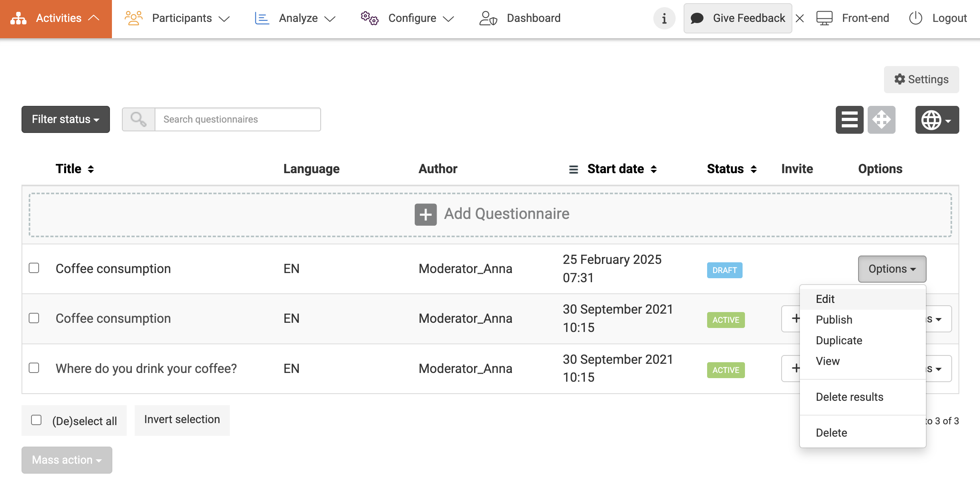This screenshot has width=980, height=484.
Task: Click the Settings button
Action: (921, 80)
